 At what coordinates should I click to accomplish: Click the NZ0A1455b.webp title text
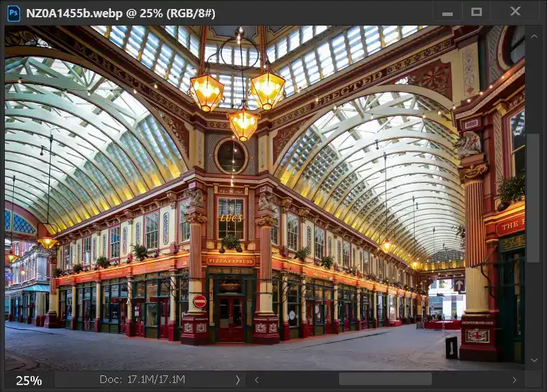point(74,13)
